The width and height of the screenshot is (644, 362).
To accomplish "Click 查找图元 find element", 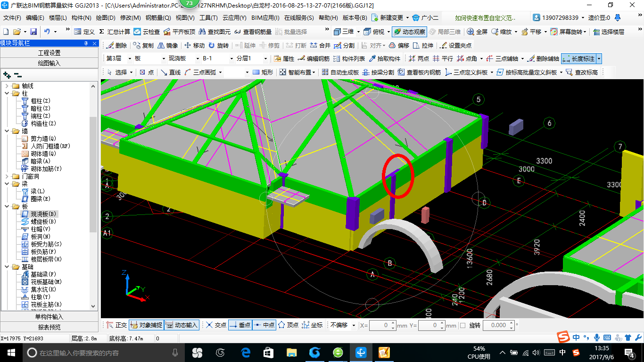I will [x=215, y=32].
